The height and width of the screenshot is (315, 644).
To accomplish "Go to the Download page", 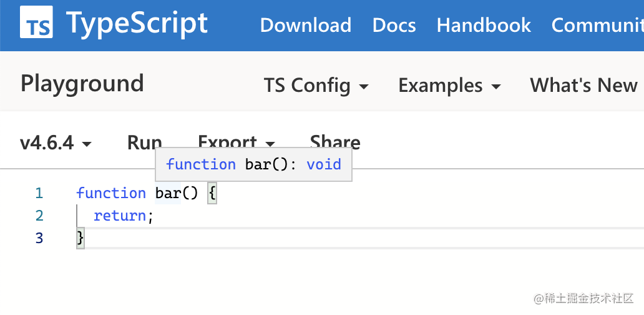I will [305, 25].
